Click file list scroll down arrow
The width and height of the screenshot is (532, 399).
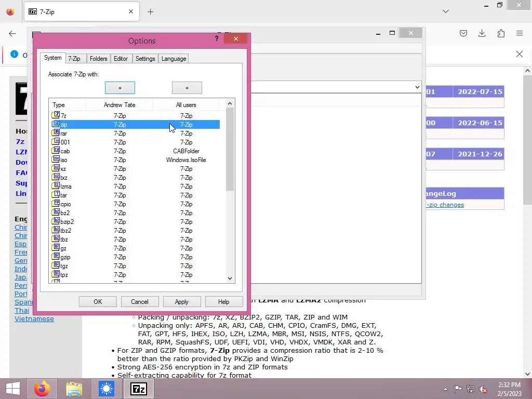tap(230, 278)
